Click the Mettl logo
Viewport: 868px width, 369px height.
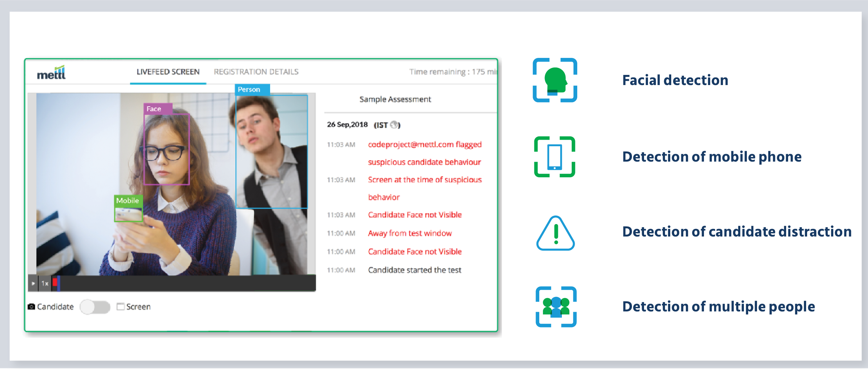[x=51, y=72]
